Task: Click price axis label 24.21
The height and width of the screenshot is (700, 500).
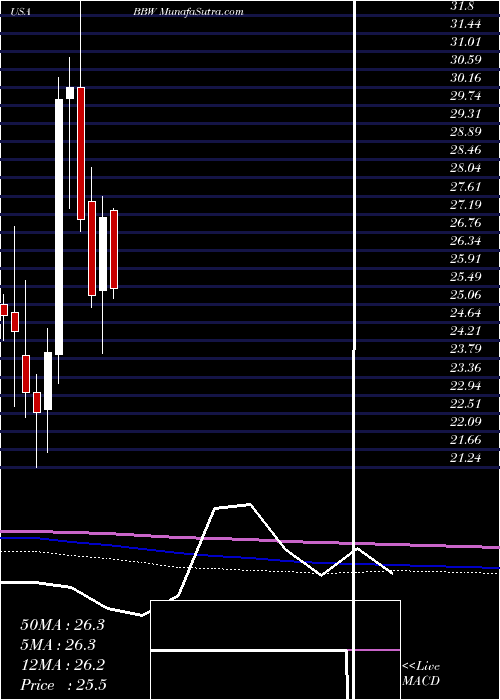Action: [466, 331]
